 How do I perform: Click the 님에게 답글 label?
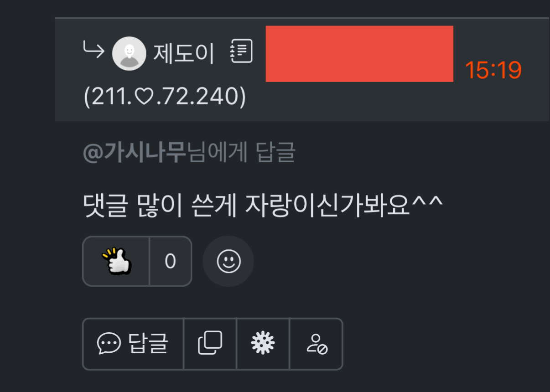pos(242,152)
